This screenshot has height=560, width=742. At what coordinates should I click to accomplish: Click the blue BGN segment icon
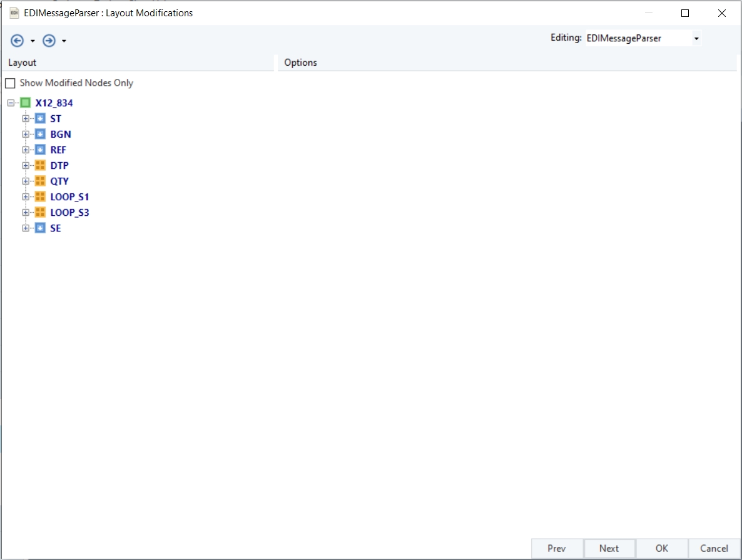tap(40, 134)
